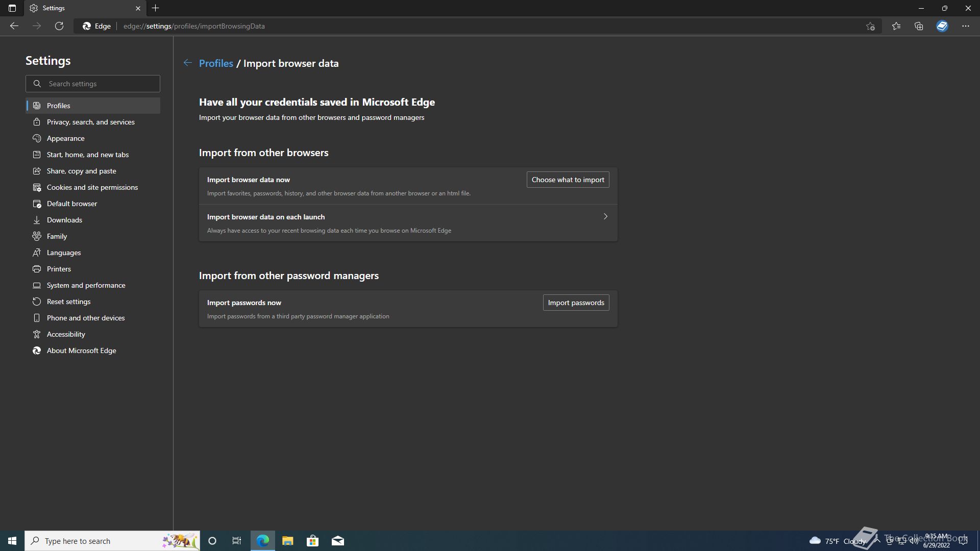Open Start, home, and new tabs settings
This screenshot has width=980, height=551.
[93, 155]
